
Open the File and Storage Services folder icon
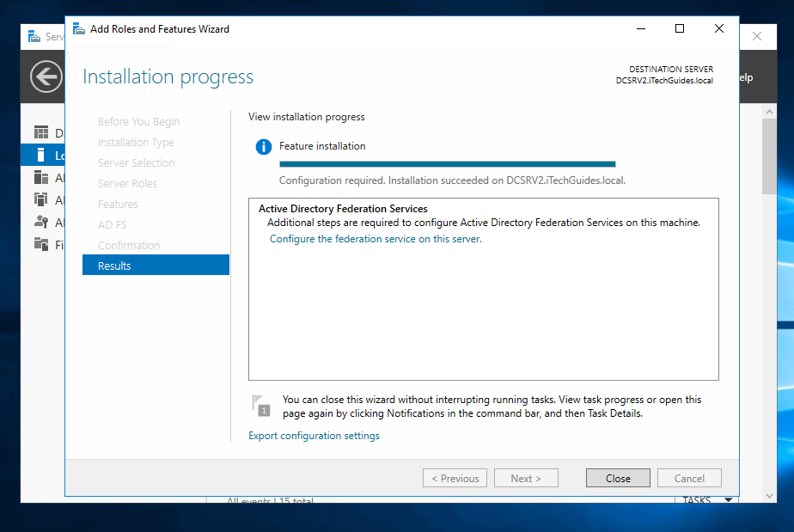(x=41, y=244)
